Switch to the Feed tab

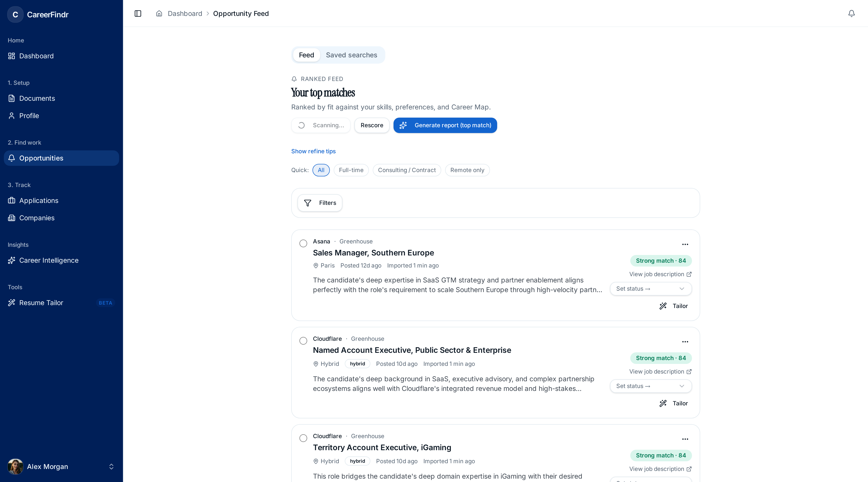click(306, 55)
